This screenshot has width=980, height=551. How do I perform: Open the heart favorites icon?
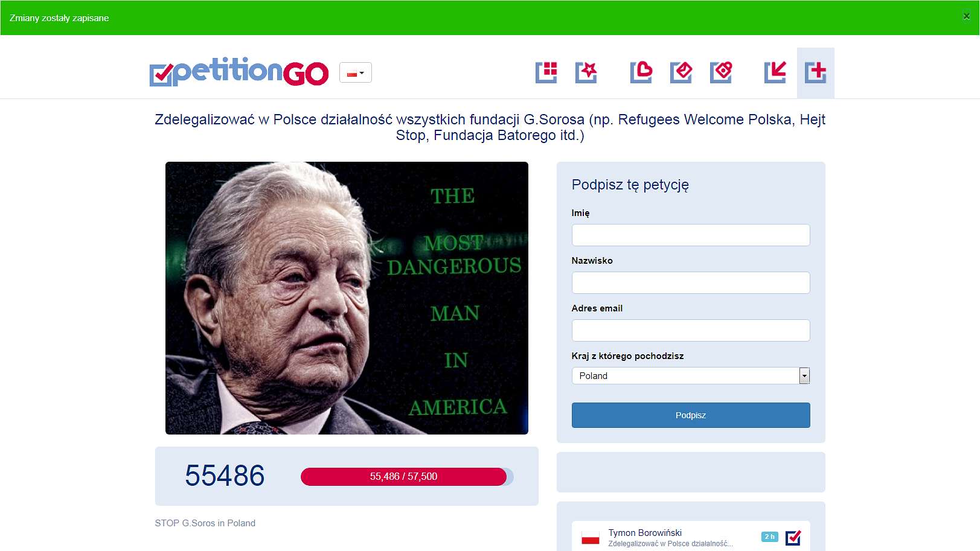[641, 72]
